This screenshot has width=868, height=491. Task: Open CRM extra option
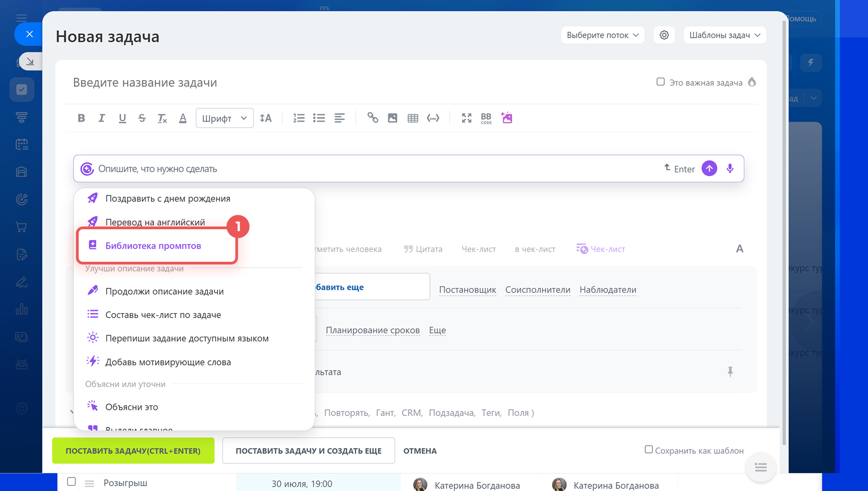[412, 413]
